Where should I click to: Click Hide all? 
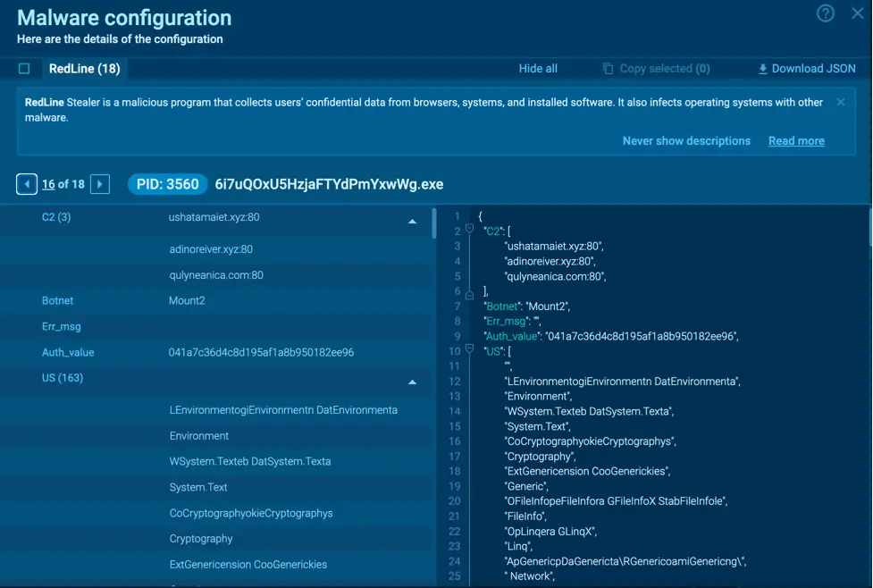tap(538, 69)
